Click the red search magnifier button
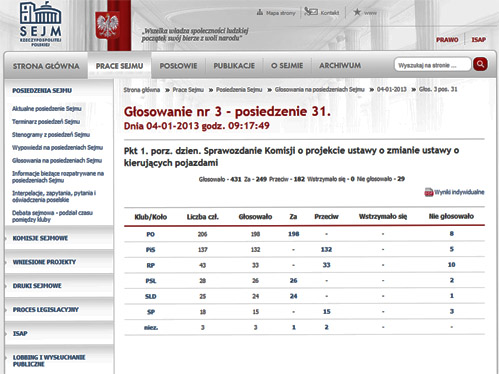499x374 pixels. click(x=480, y=64)
